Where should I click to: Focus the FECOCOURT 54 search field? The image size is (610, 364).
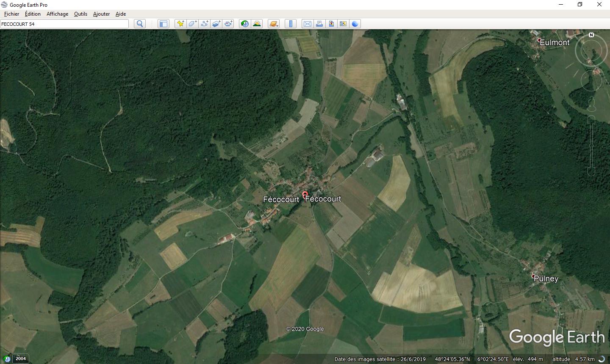pos(64,24)
